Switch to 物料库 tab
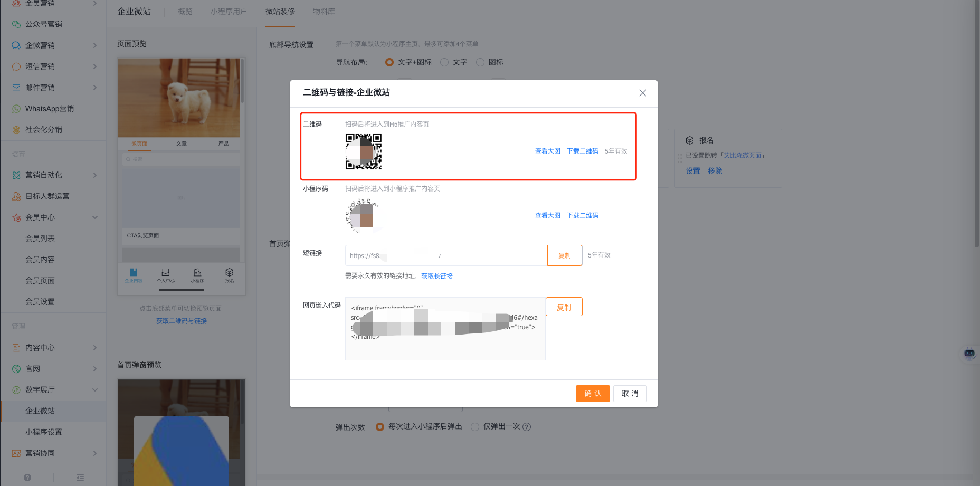 pyautogui.click(x=324, y=12)
